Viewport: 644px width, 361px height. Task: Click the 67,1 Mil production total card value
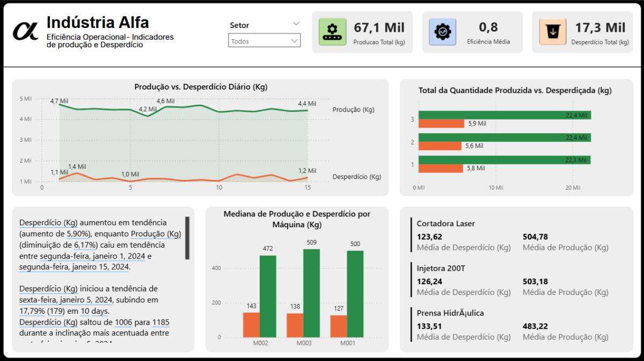point(379,27)
